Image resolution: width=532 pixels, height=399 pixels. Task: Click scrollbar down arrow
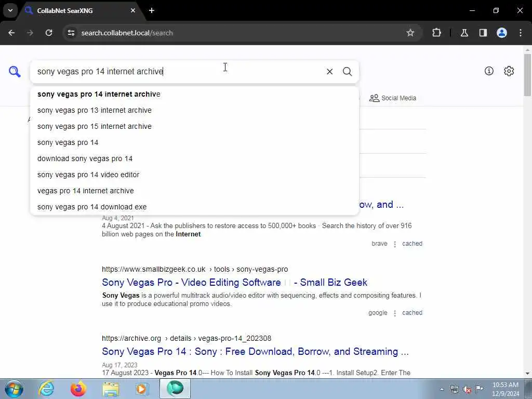point(528,374)
